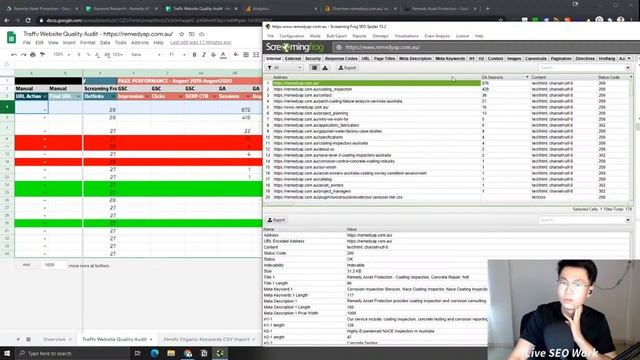Open Screaming Frog upper search options dropdown

pyautogui.click(x=628, y=68)
